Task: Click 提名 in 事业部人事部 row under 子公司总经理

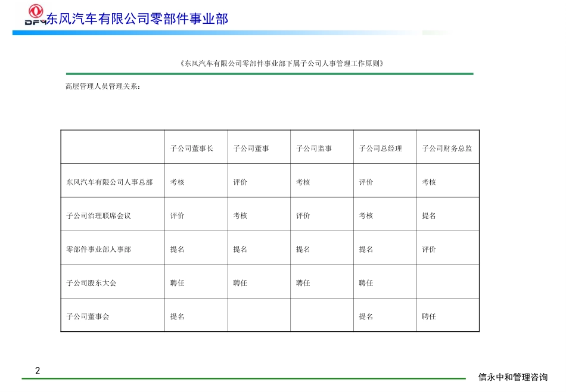Action: pos(366,249)
